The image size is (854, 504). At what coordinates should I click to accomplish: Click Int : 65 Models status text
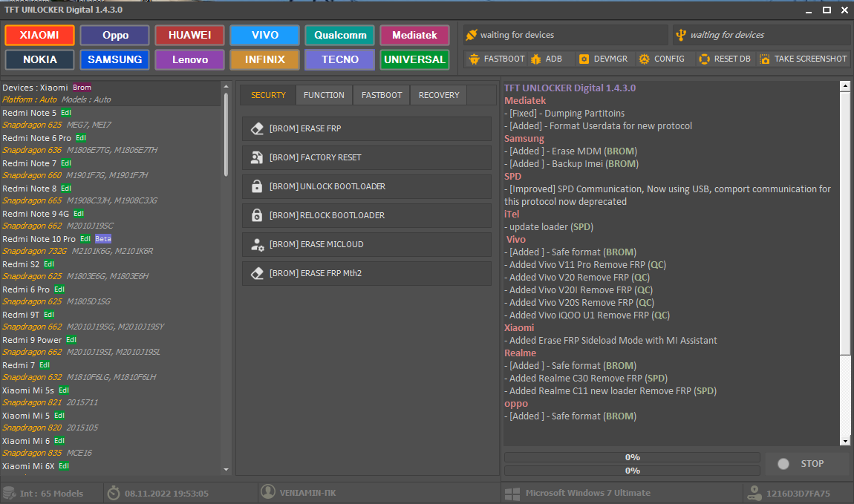pyautogui.click(x=52, y=494)
